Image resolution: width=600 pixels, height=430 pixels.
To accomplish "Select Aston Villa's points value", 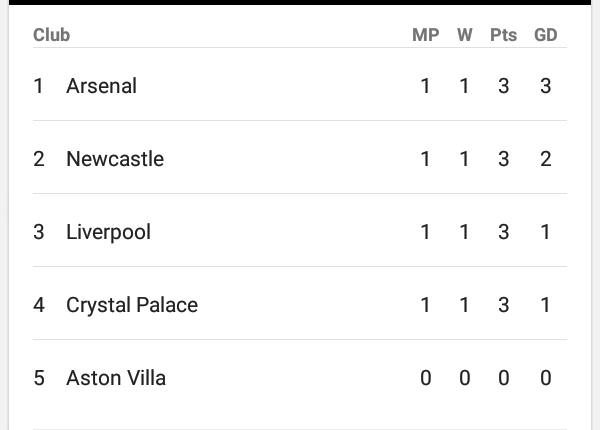I will tap(503, 378).
